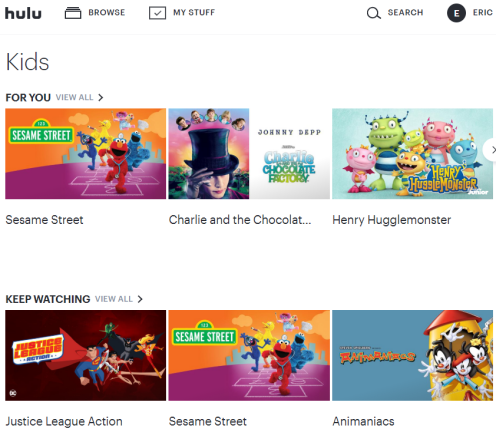This screenshot has width=496, height=432.
Task: Click Sesame Street title under Keep Watching
Action: coord(208,421)
